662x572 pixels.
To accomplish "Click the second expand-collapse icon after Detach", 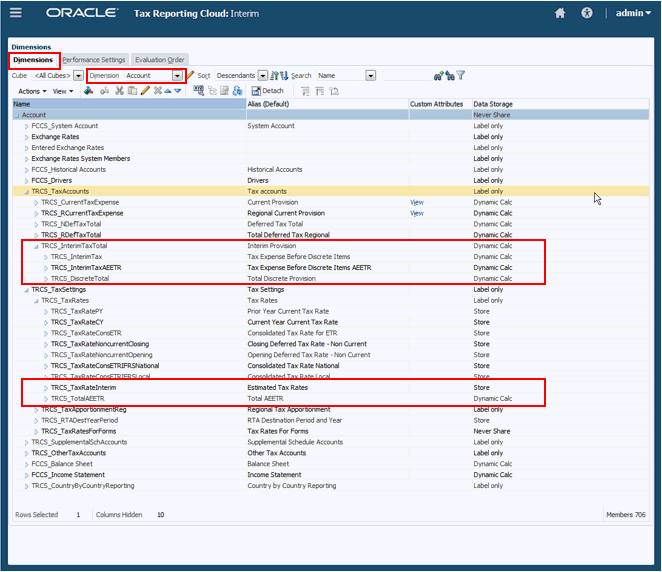I will (x=320, y=91).
